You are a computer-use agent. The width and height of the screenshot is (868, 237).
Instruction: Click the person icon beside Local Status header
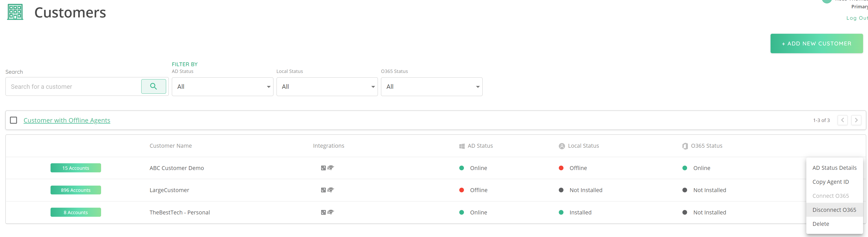pos(562,146)
